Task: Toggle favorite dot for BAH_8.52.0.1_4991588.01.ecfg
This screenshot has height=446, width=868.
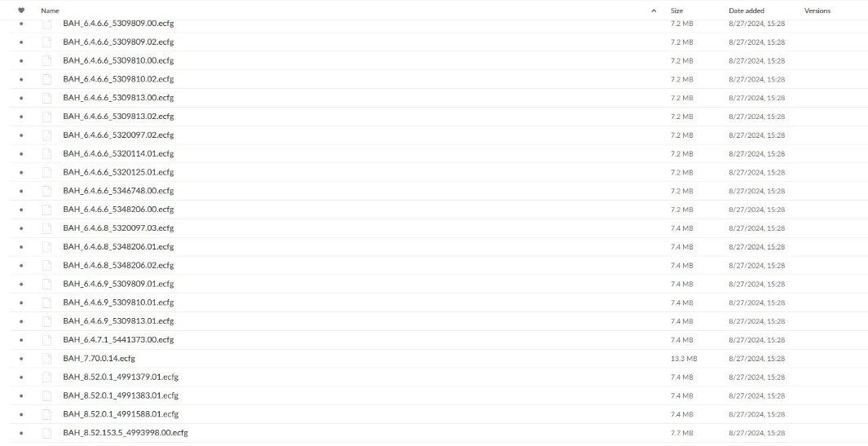Action: [x=21, y=414]
